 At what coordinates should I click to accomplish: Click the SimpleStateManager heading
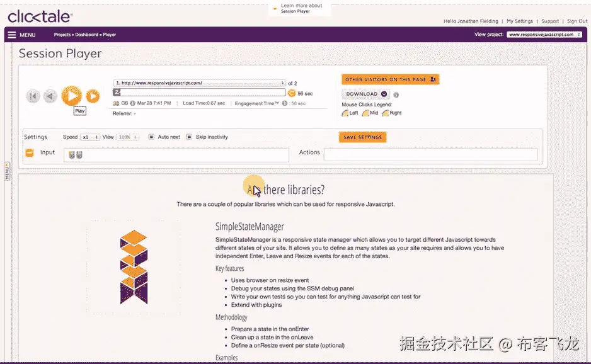coord(250,227)
